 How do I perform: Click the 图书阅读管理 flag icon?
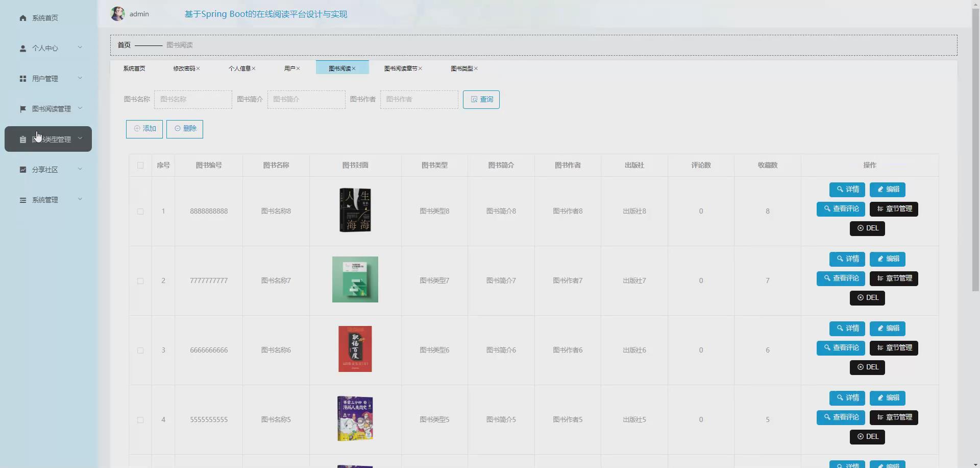pyautogui.click(x=22, y=108)
